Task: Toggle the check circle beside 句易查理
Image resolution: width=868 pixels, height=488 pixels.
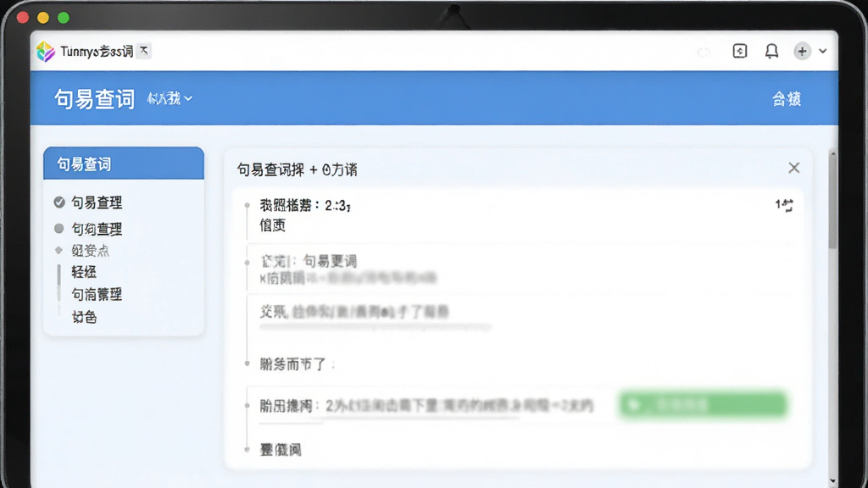Action: coord(59,202)
